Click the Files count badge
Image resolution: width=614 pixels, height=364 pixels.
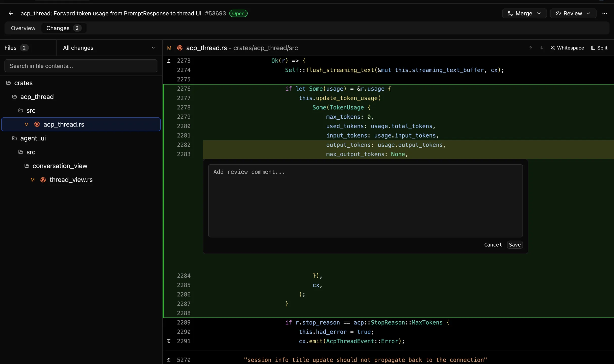pyautogui.click(x=24, y=48)
